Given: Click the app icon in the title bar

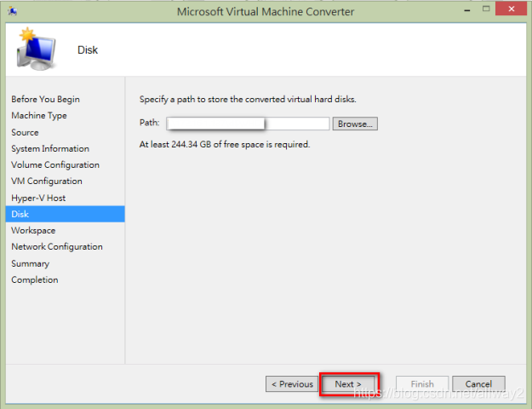Looking at the screenshot, I should (x=13, y=12).
